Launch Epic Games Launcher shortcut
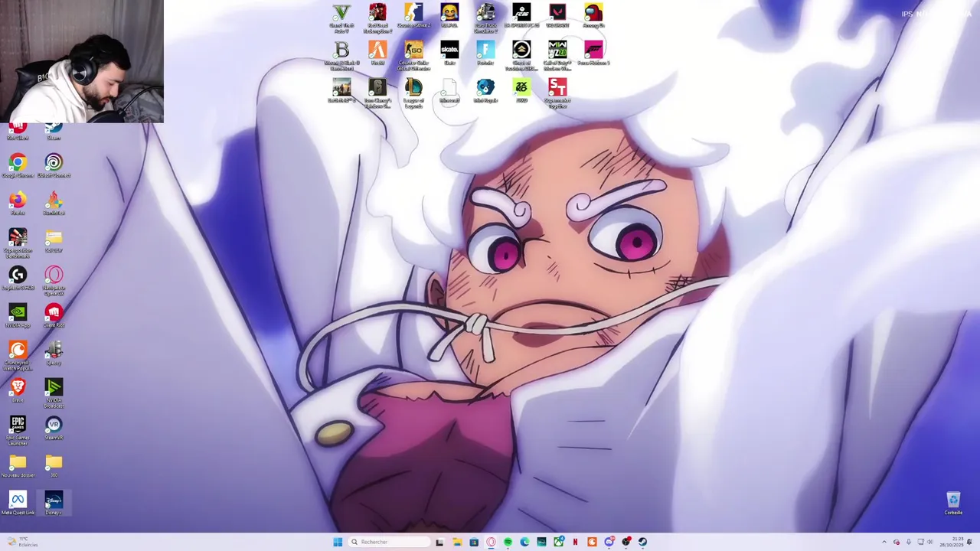The height and width of the screenshot is (551, 980). pos(18,431)
